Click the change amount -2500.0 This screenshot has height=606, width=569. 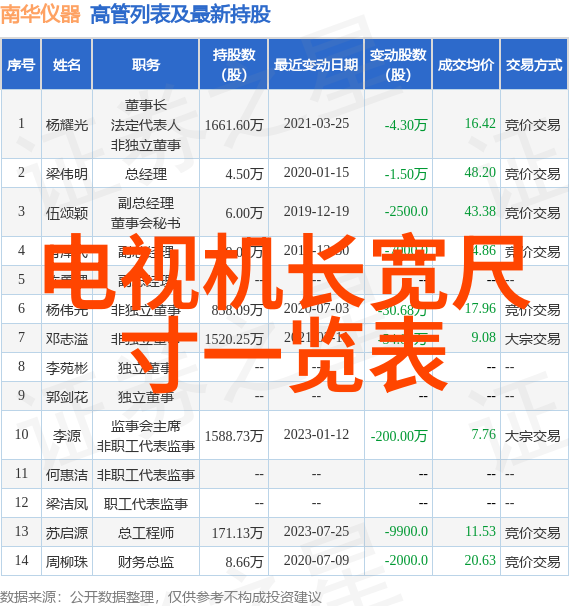click(406, 211)
